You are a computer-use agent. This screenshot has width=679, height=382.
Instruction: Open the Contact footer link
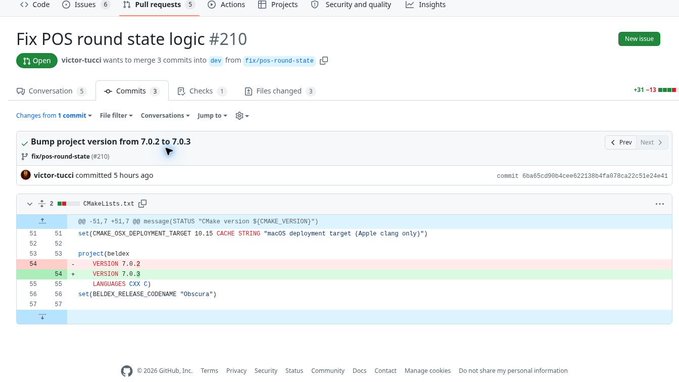[385, 371]
